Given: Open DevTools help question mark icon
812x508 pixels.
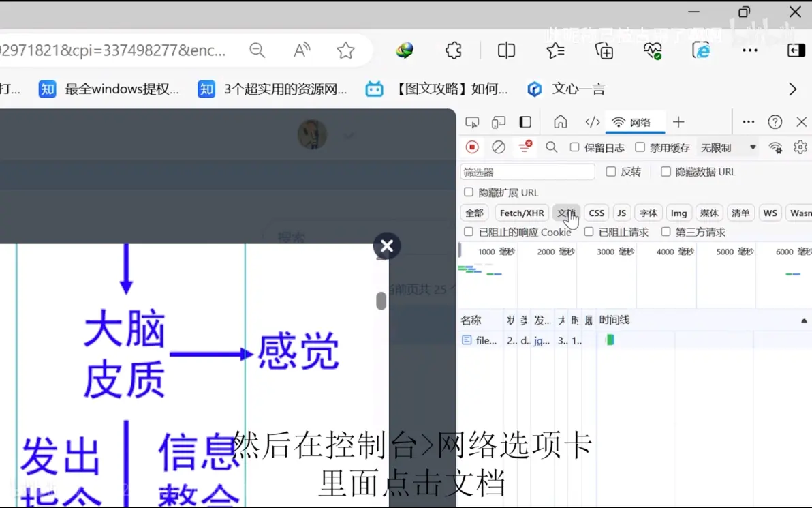Looking at the screenshot, I should pyautogui.click(x=775, y=122).
